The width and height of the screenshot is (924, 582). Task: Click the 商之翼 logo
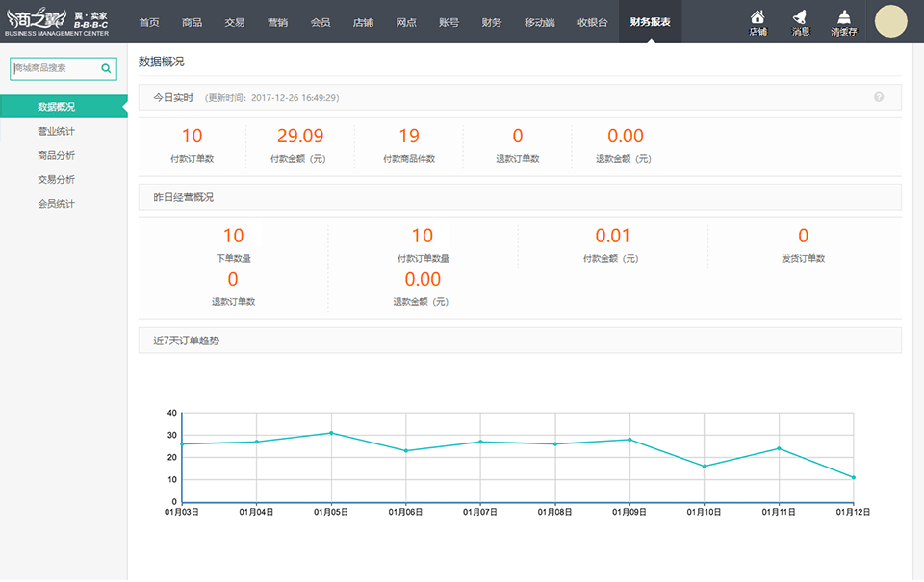(x=58, y=21)
